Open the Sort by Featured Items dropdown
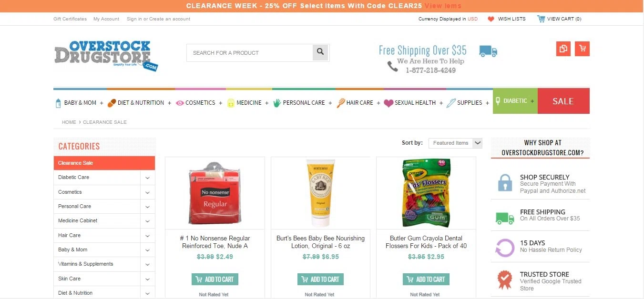644x299 pixels. (455, 143)
